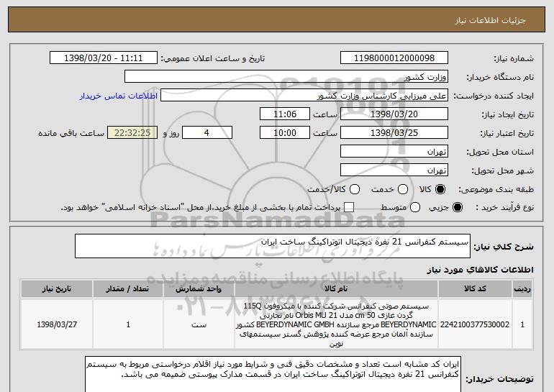Screen dimensions: 554x392
Task: Select the کالا radio button
Action: pyautogui.click(x=440, y=189)
